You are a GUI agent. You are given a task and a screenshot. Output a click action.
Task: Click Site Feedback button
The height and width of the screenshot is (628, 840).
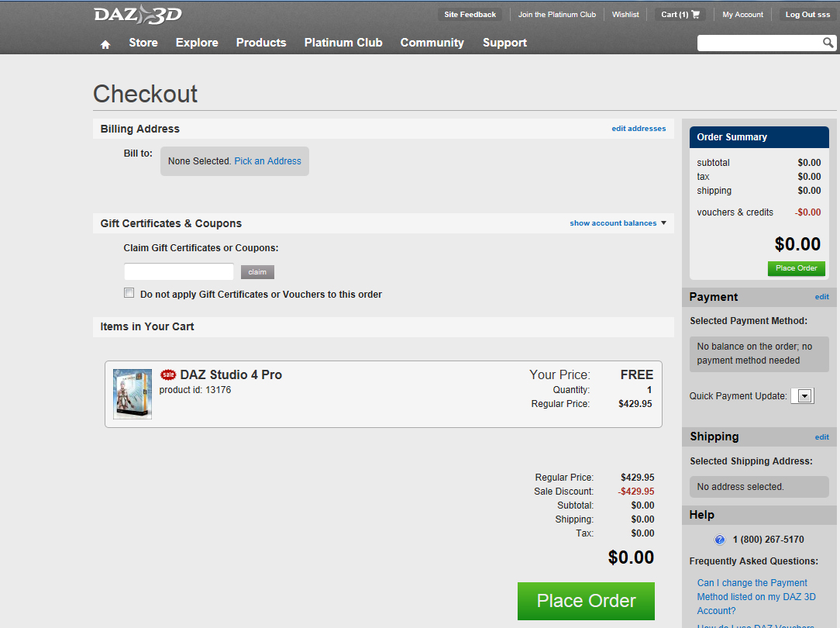point(470,15)
